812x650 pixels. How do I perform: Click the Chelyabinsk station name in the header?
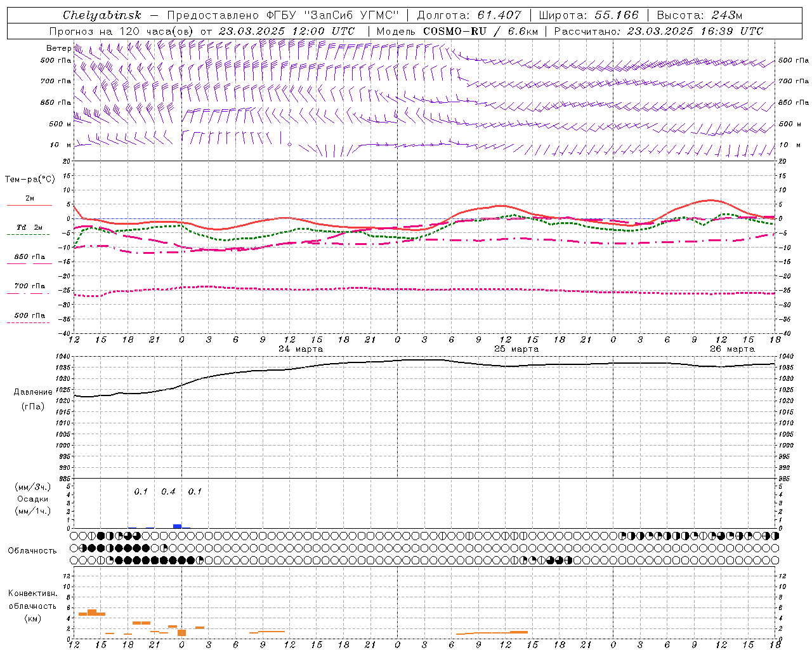click(101, 15)
